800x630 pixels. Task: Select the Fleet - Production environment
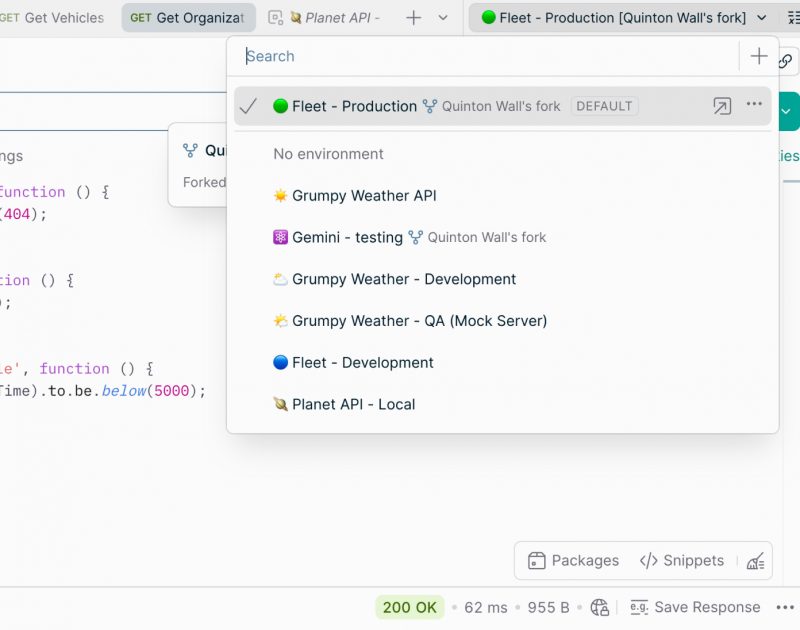point(503,106)
